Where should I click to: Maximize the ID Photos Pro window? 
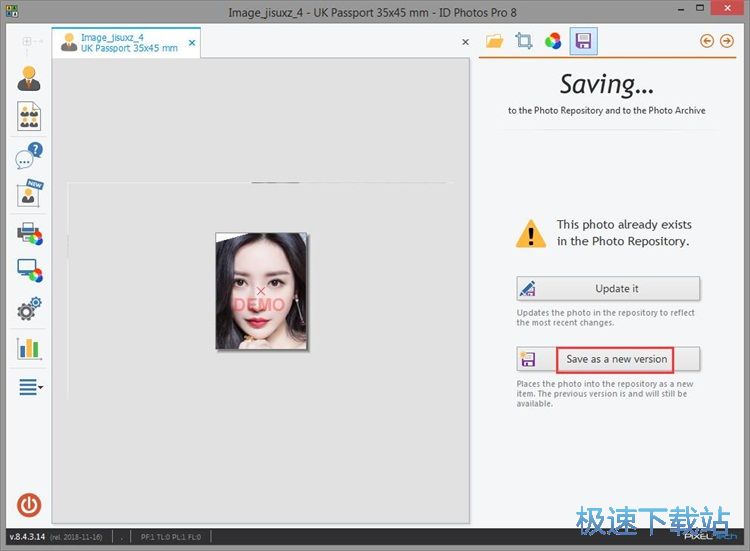tap(700, 8)
